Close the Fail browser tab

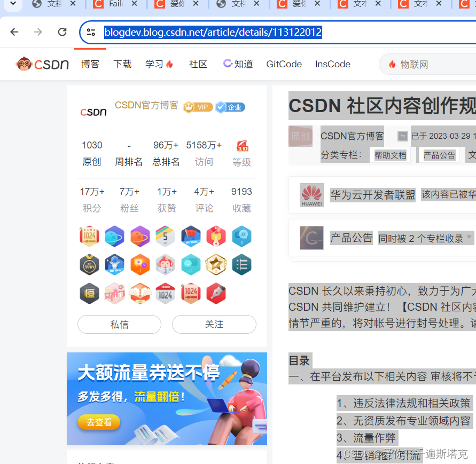(135, 4)
